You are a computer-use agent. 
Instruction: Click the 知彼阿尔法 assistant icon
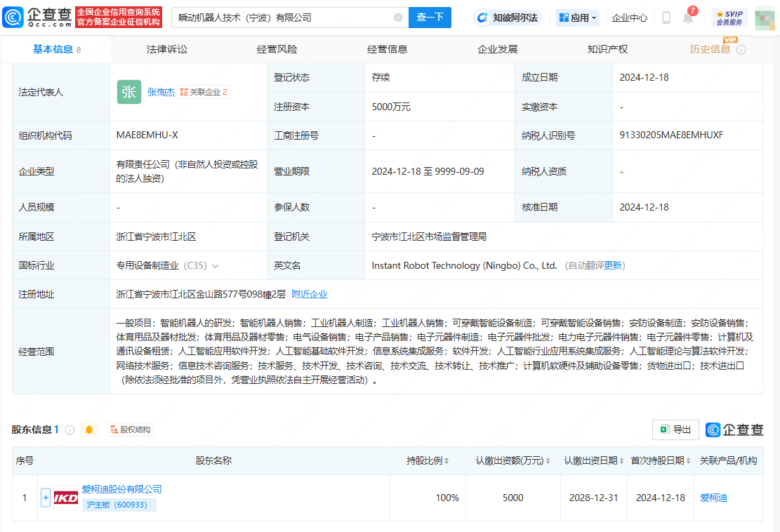507,18
